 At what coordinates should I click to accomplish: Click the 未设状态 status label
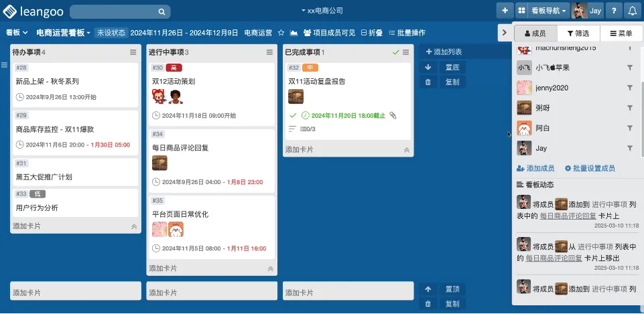point(111,33)
